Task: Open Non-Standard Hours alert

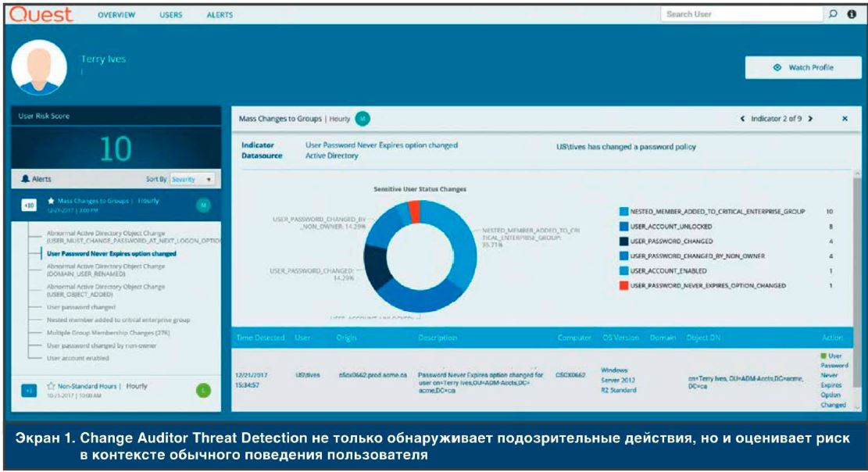Action: click(116, 391)
